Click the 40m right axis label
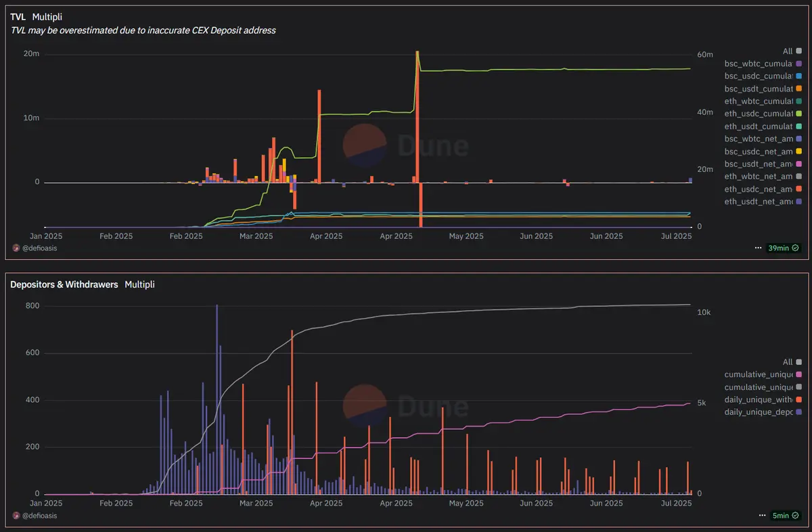 (705, 112)
